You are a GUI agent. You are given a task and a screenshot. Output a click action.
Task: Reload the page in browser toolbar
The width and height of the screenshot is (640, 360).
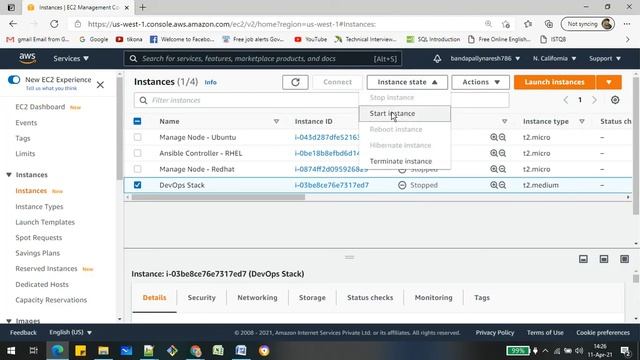54,24
